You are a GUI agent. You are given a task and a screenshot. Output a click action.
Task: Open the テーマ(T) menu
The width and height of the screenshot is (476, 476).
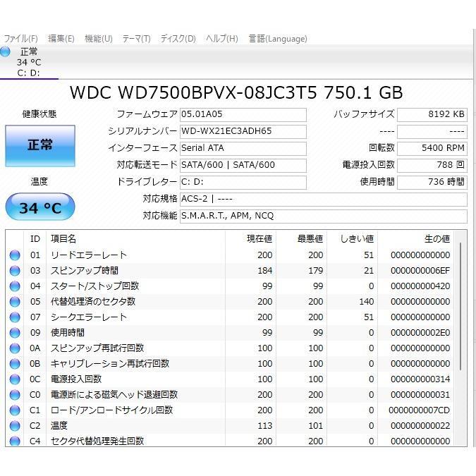(x=136, y=39)
